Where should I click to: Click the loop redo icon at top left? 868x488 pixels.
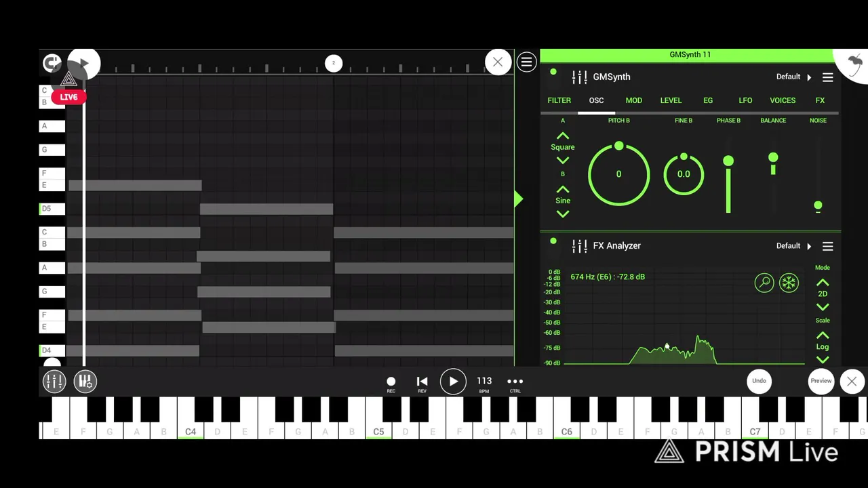pos(52,64)
